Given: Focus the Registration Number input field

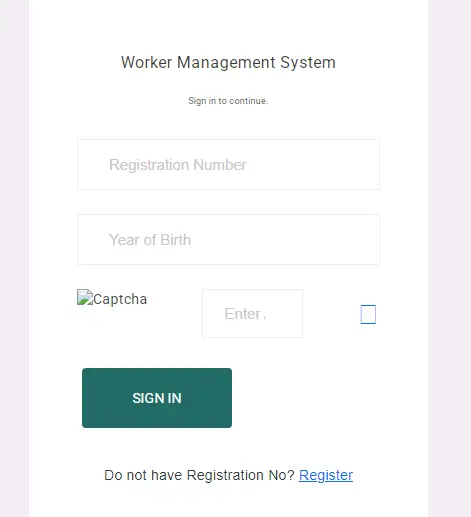Looking at the screenshot, I should (228, 165).
